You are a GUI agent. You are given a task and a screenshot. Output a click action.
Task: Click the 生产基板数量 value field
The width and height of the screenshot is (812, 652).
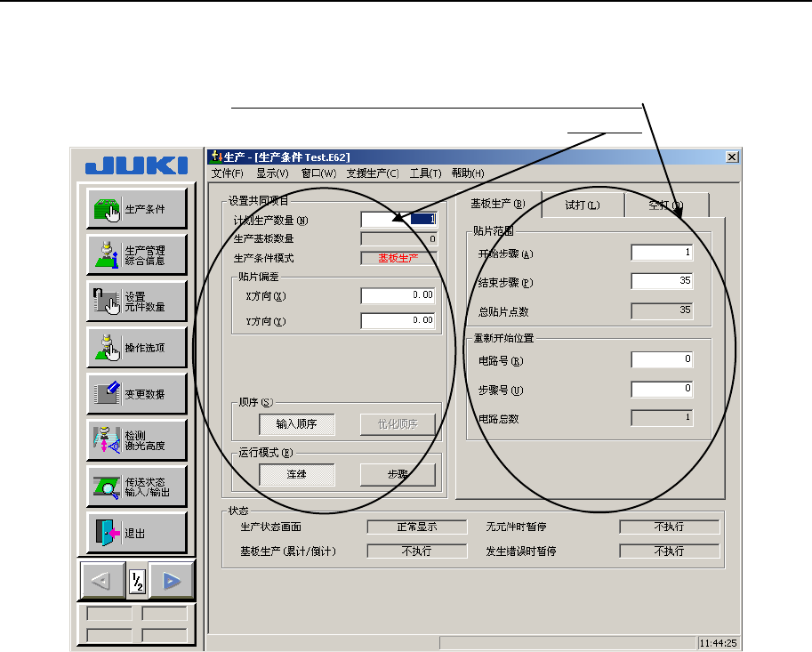coord(398,238)
